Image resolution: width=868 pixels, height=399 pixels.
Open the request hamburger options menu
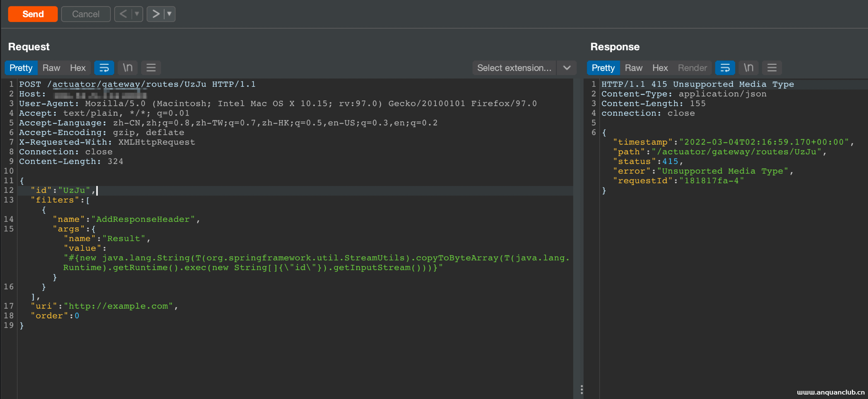(150, 68)
